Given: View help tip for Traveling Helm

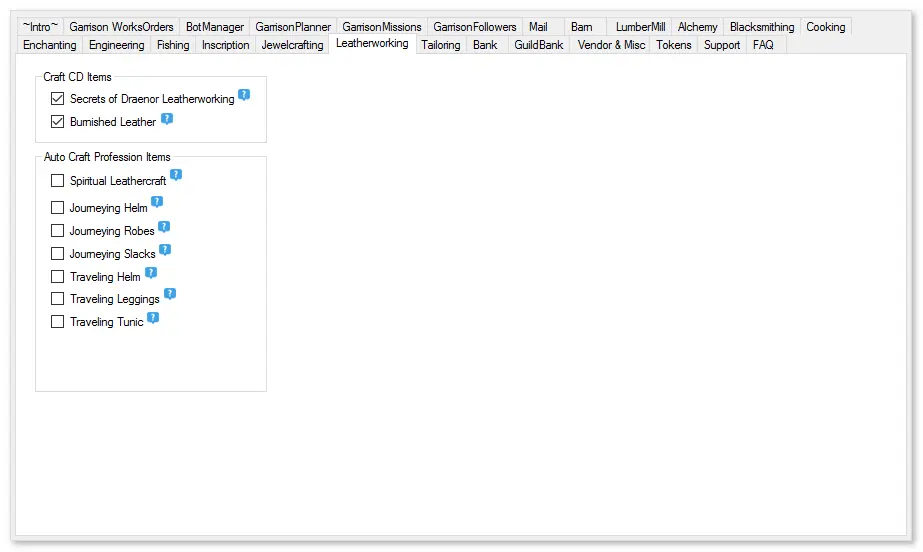Looking at the screenshot, I should (151, 272).
